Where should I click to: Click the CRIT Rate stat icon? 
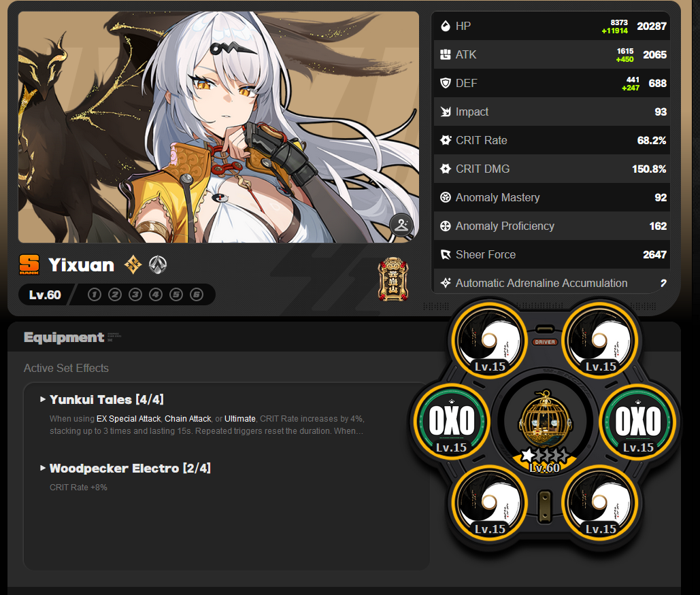(445, 140)
